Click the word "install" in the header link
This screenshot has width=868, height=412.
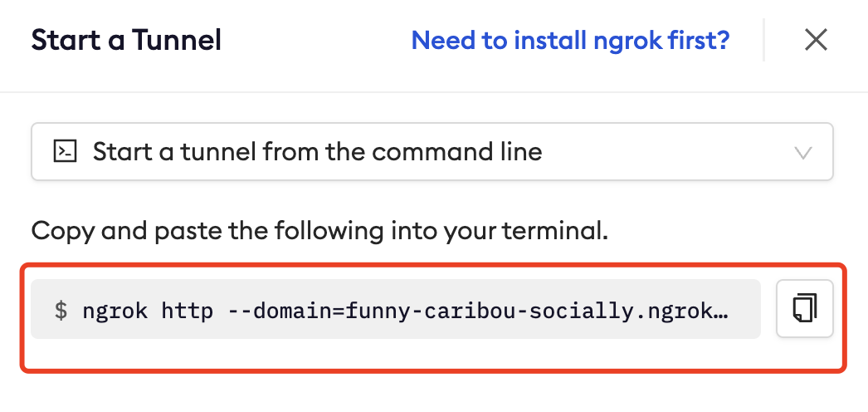pyautogui.click(x=553, y=40)
